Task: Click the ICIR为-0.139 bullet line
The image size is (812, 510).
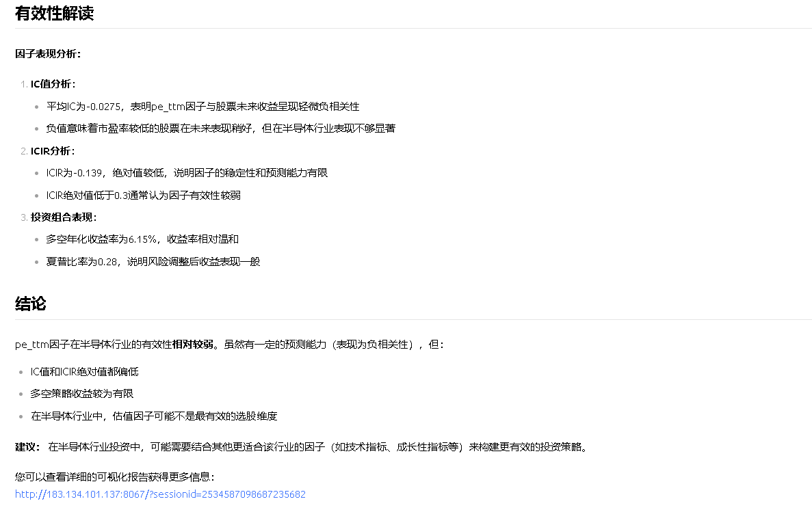Action: pyautogui.click(x=187, y=173)
